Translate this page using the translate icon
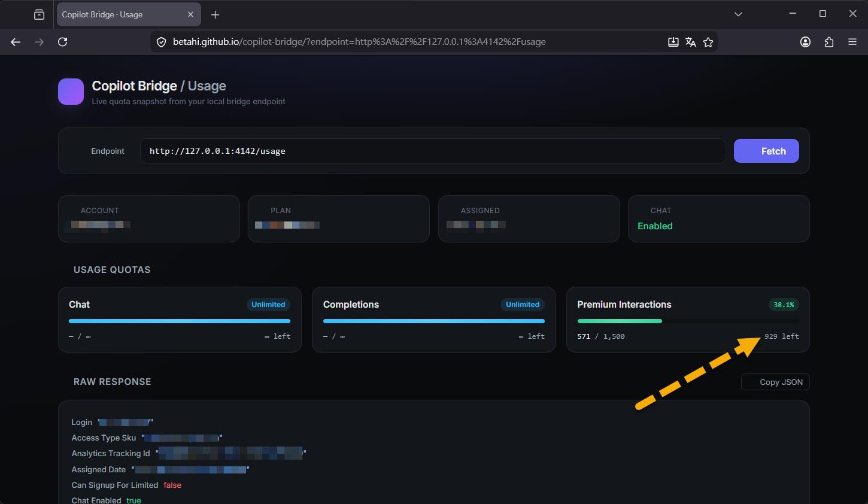The image size is (868, 504). point(691,42)
